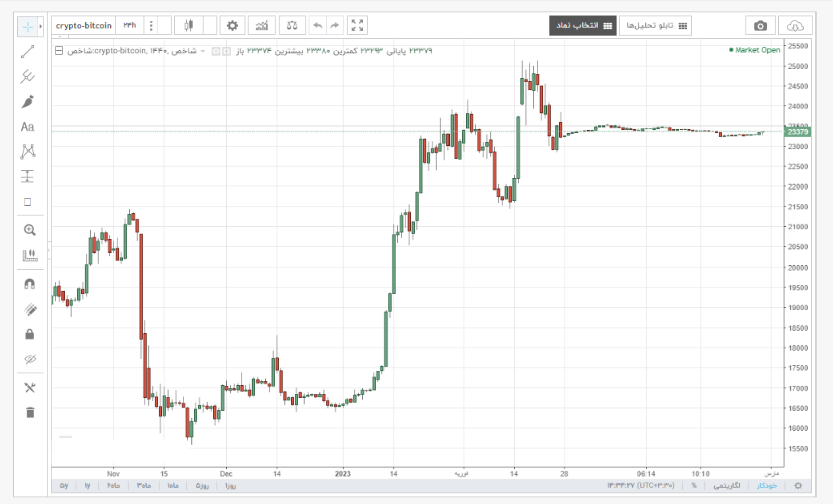This screenshot has height=504, width=833.
Task: Remove drawings with trash icon
Action: (30, 412)
